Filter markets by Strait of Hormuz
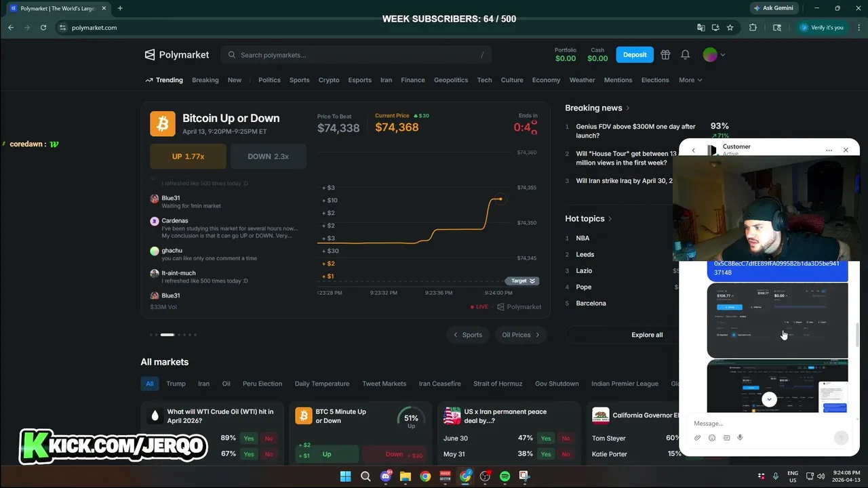The height and width of the screenshot is (488, 868). pos(498,384)
